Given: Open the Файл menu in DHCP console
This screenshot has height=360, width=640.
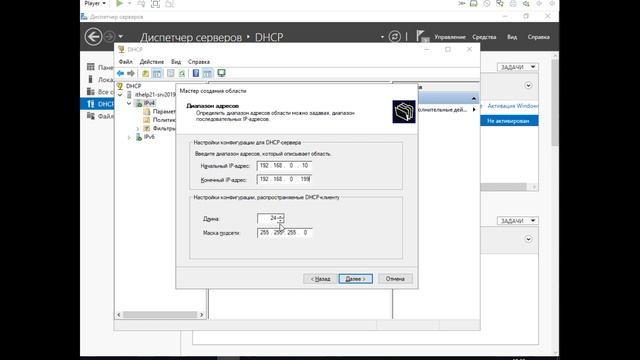Looking at the screenshot, I should (x=125, y=62).
